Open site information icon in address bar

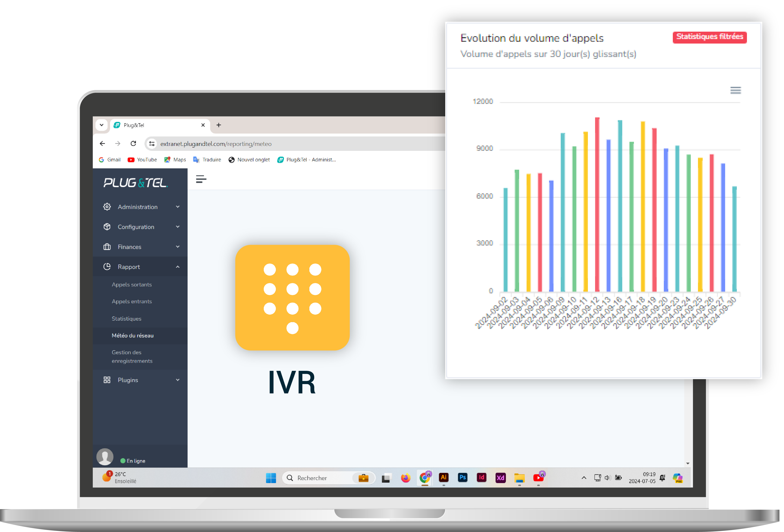[152, 144]
